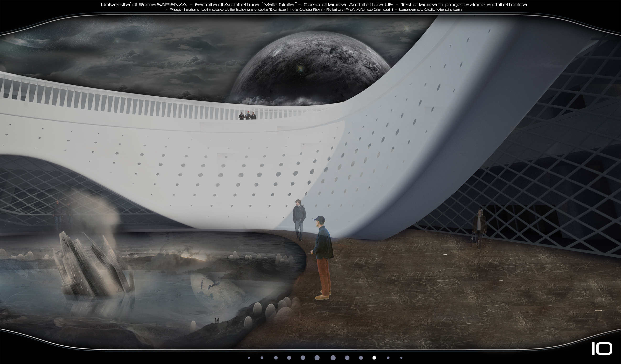Select the fifth pagination dot
The width and height of the screenshot is (621, 364).
coord(303,358)
